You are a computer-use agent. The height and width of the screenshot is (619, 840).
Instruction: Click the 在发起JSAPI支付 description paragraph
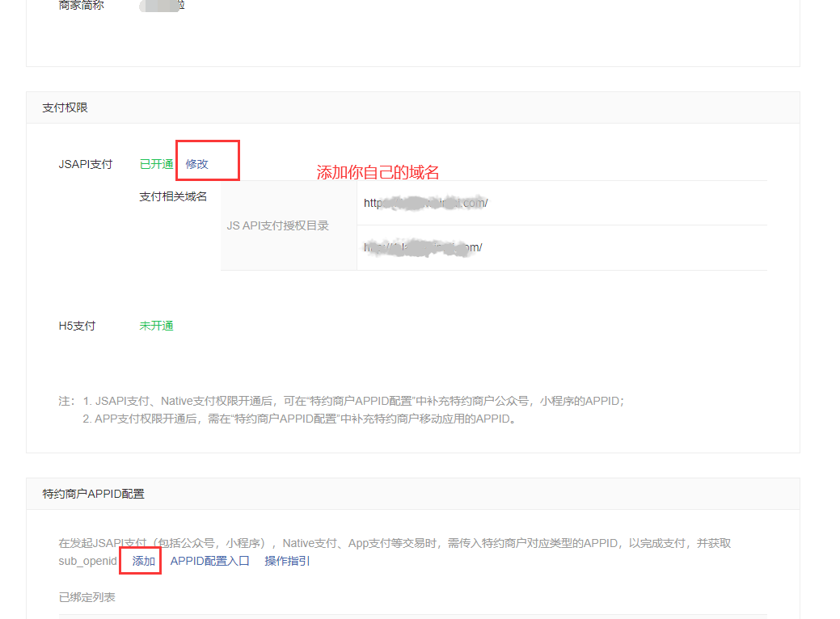[395, 552]
